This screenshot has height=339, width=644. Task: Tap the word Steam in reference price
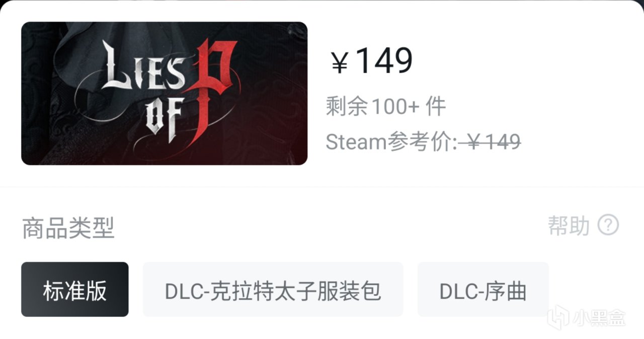[356, 143]
